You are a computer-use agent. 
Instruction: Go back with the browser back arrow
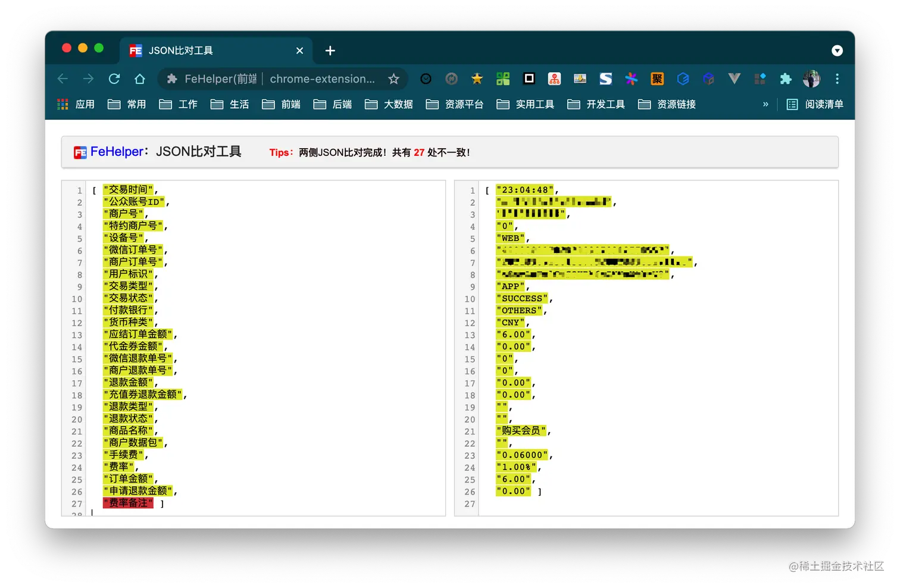(x=62, y=79)
